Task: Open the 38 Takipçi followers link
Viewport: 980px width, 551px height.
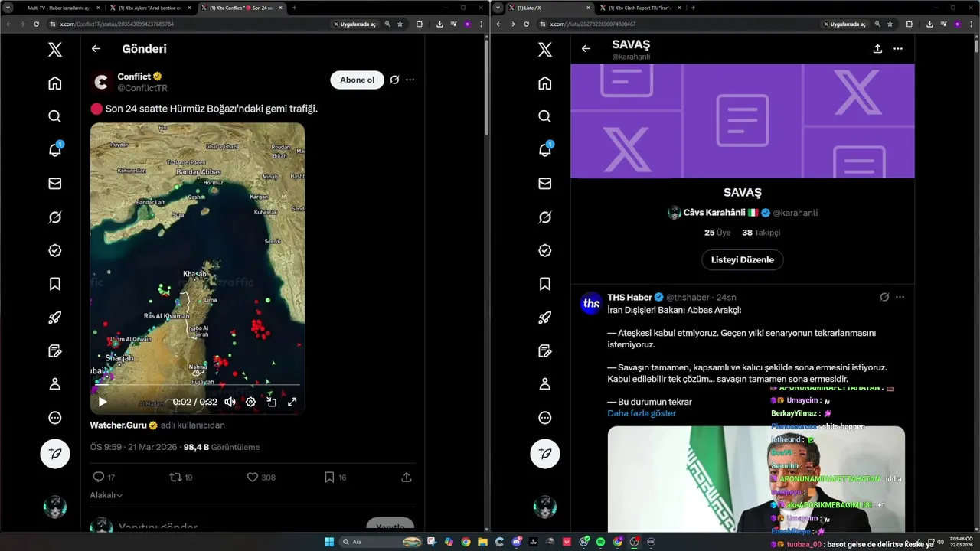Action: tap(761, 233)
